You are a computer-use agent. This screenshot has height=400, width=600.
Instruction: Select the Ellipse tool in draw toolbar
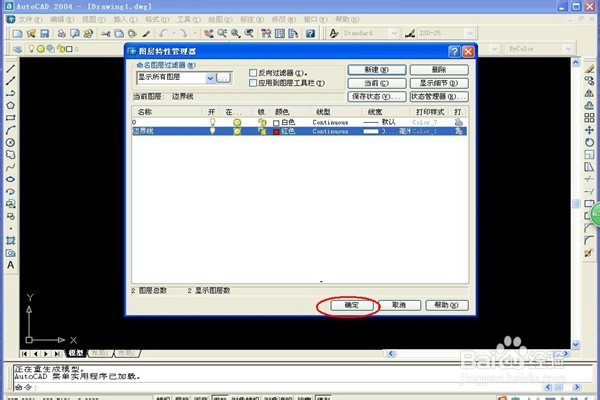(11, 179)
